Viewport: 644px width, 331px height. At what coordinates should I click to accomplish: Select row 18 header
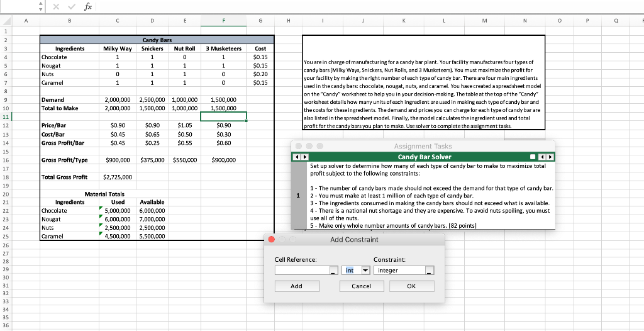(x=6, y=177)
